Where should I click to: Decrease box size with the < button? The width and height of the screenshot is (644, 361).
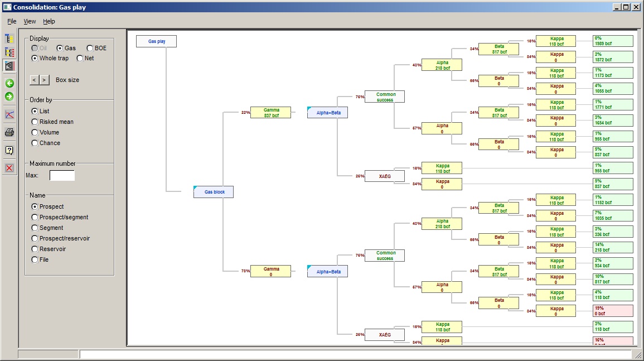tap(34, 80)
